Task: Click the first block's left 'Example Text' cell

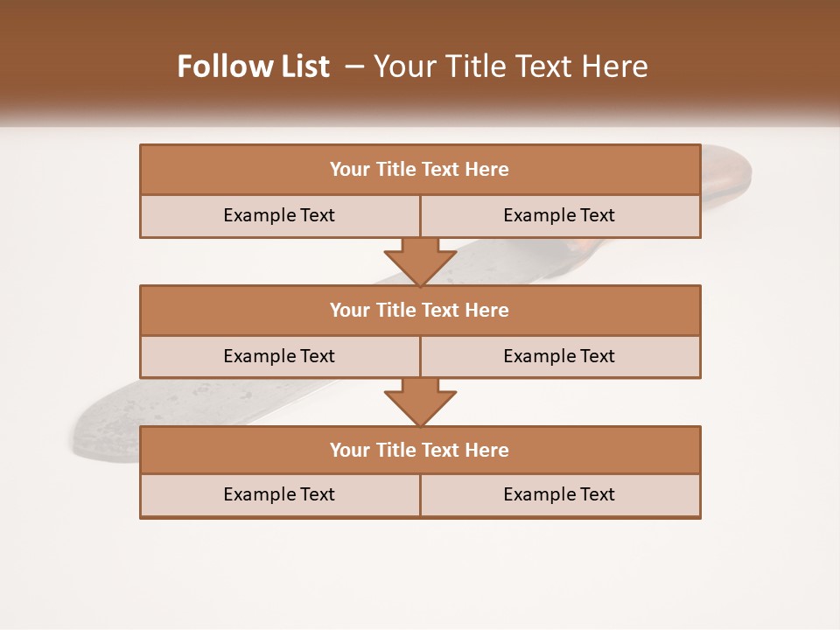Action: 279,215
